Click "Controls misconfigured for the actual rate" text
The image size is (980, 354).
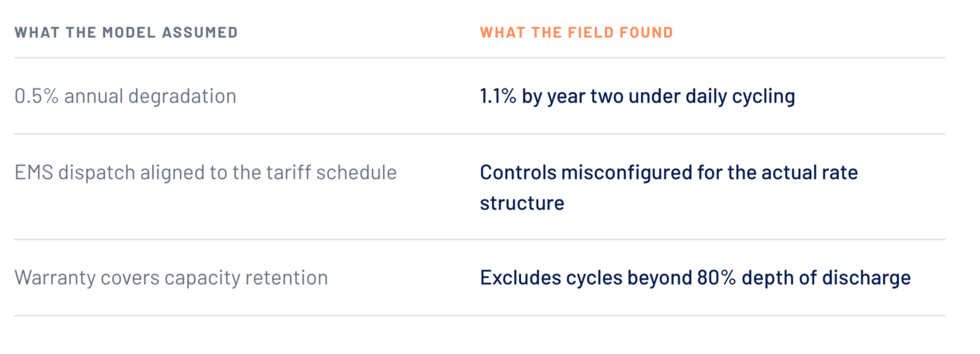pyautogui.click(x=669, y=173)
